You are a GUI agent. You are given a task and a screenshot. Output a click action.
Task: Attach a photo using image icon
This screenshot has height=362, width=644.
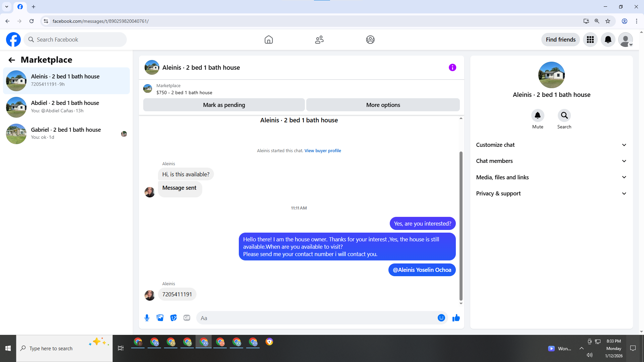[x=160, y=318]
